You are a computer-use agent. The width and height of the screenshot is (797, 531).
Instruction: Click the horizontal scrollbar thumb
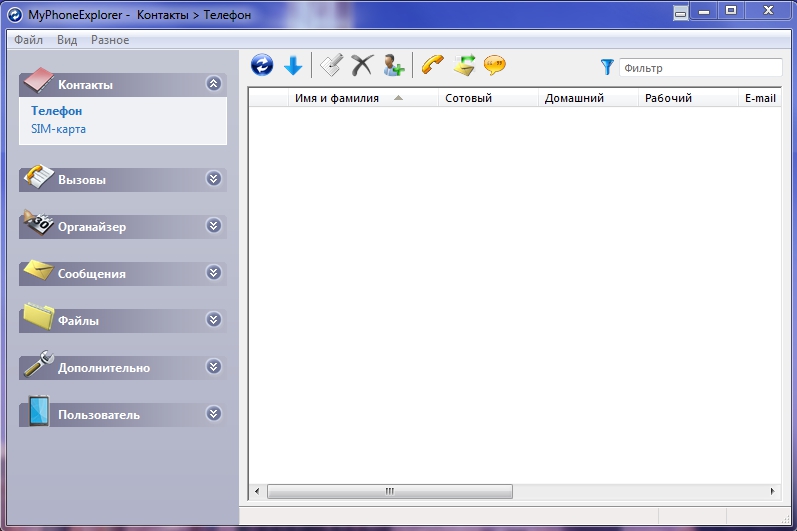coord(390,491)
